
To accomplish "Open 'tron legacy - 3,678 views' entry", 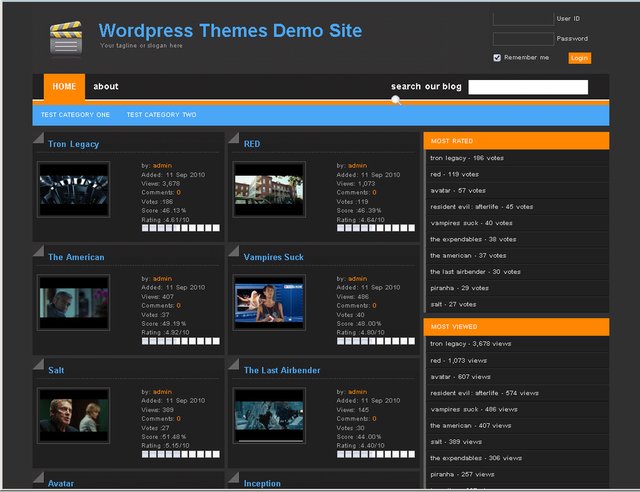I will click(471, 344).
